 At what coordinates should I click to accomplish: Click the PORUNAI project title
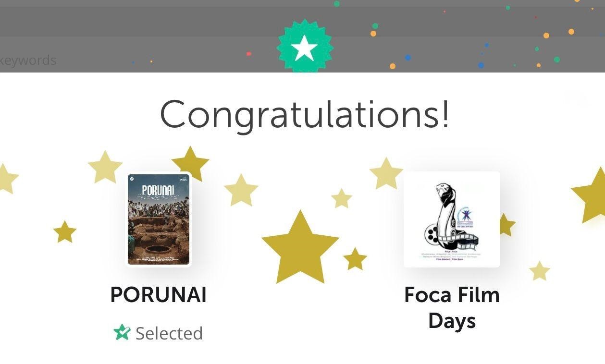pos(159,295)
